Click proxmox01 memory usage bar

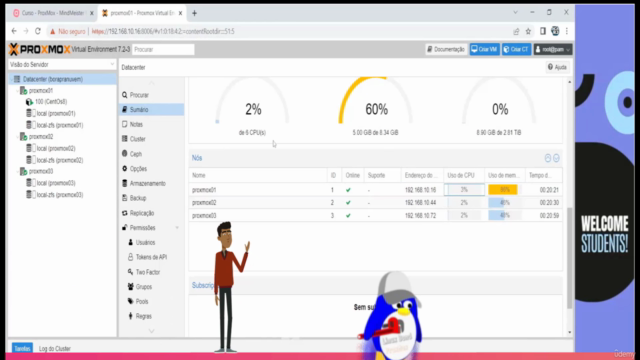(x=504, y=190)
